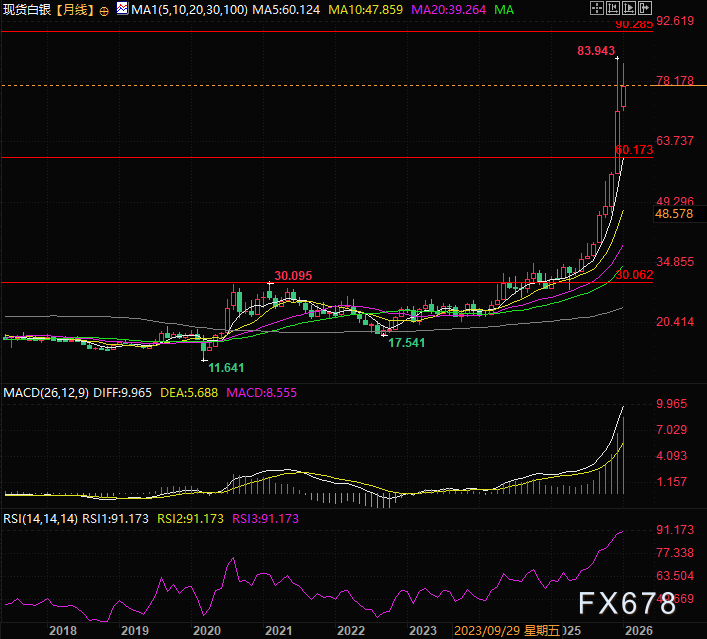
Task: Click the 2020 year mark on time axis
Action: pos(206,630)
